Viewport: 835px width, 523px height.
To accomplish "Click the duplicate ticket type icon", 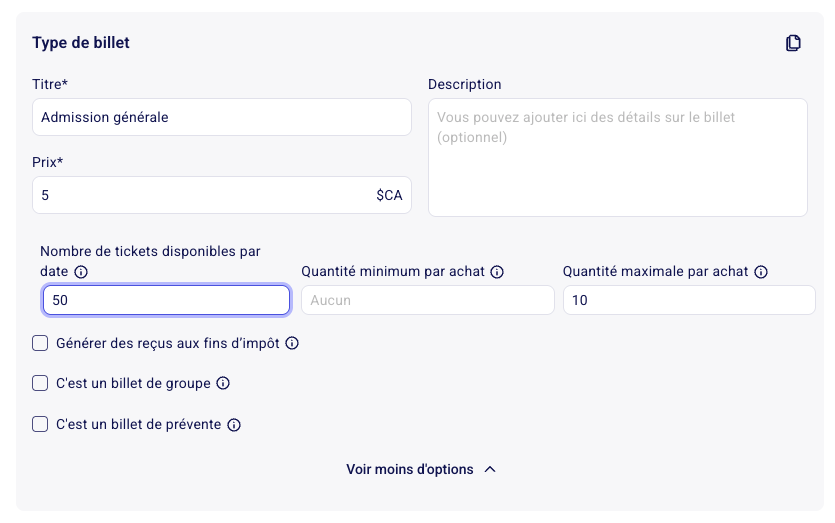I will coord(793,43).
